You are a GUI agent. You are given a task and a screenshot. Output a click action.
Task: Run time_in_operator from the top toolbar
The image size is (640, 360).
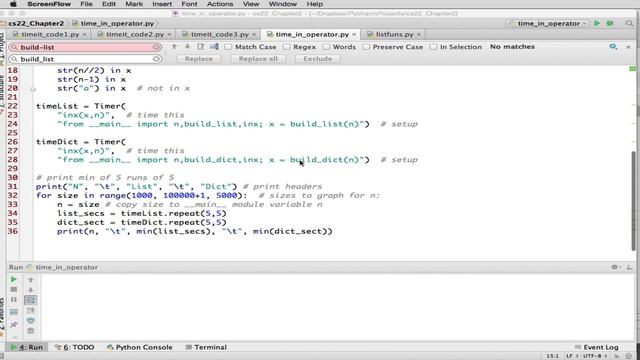pos(597,23)
